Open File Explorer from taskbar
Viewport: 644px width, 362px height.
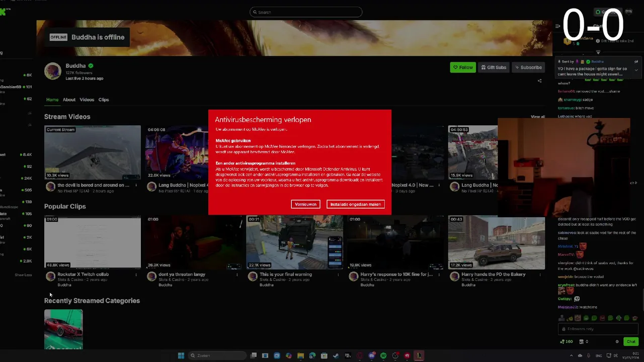coord(300,356)
